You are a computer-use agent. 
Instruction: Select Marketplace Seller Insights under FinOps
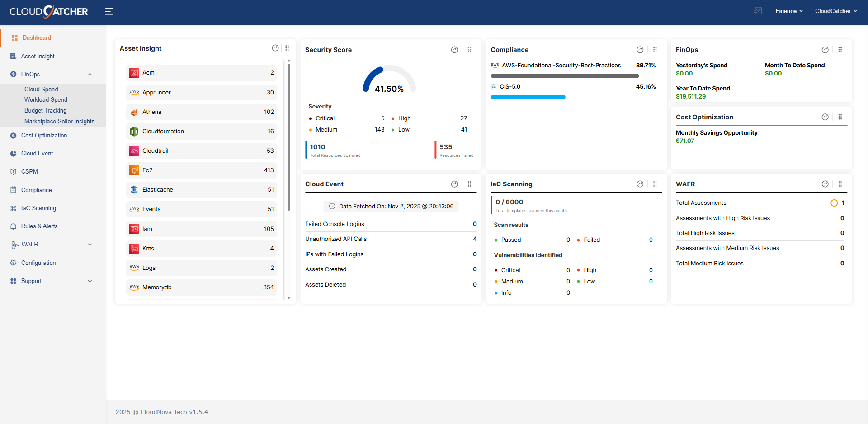pos(60,121)
